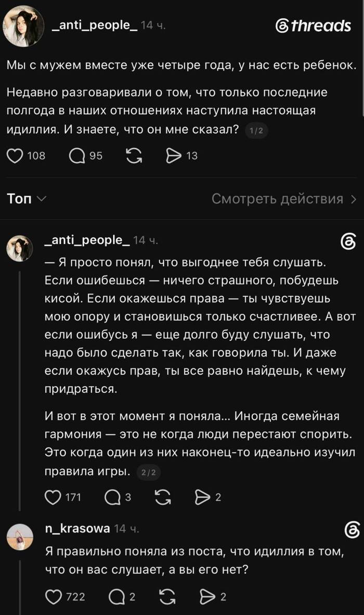Repost n_krasowa's comment
This screenshot has width=364, height=615.
coord(167,597)
